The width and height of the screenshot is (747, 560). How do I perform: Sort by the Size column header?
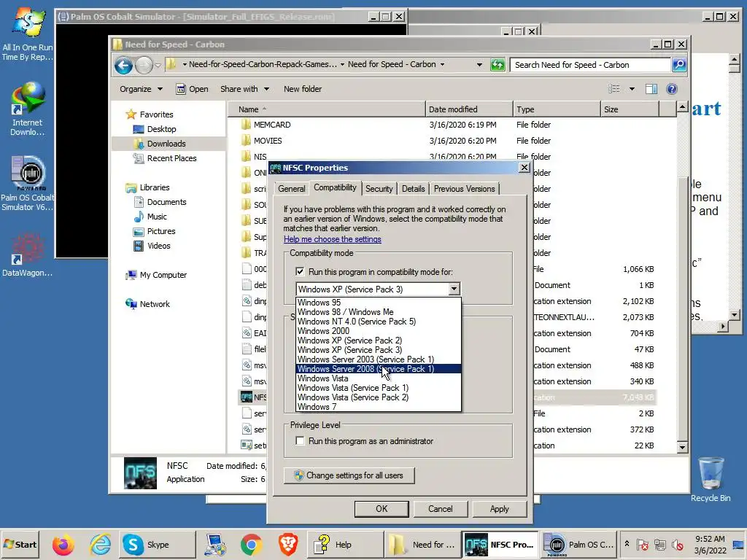(x=630, y=109)
